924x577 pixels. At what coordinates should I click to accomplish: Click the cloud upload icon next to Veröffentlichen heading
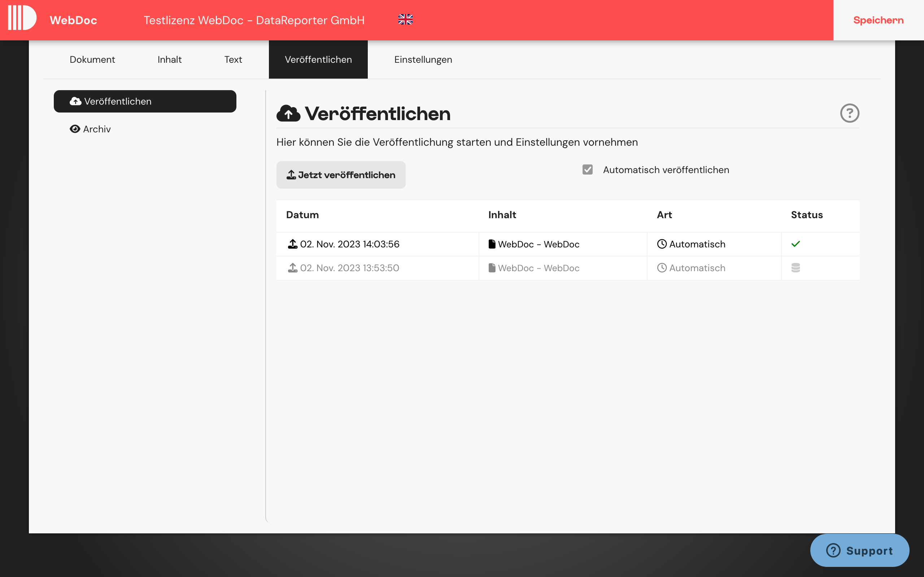point(289,113)
